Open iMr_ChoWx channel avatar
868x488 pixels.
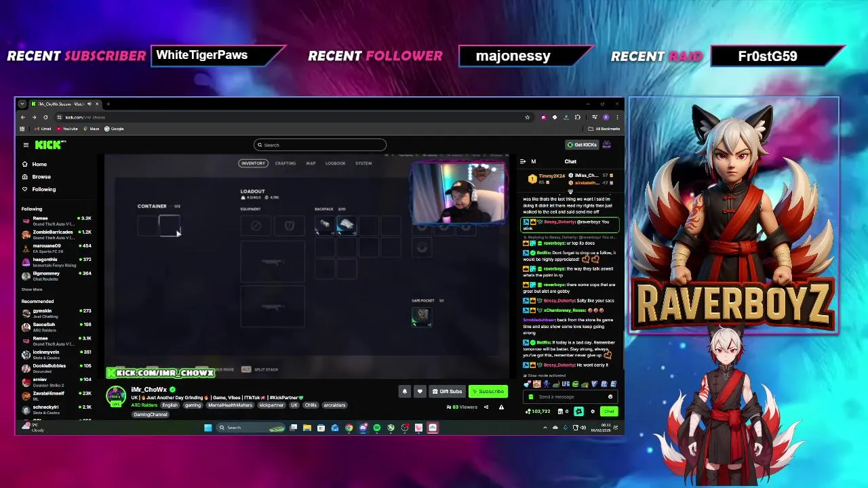116,396
